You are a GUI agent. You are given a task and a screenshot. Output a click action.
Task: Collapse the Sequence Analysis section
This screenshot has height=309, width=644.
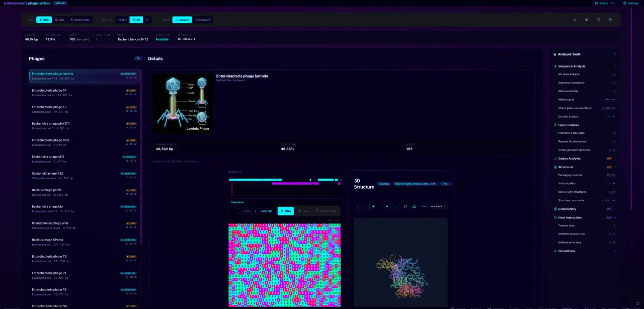(x=585, y=66)
